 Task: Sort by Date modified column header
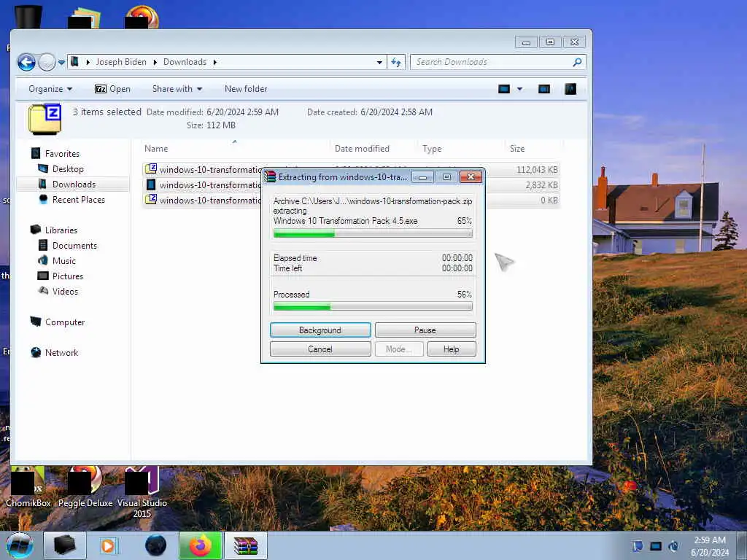(362, 149)
